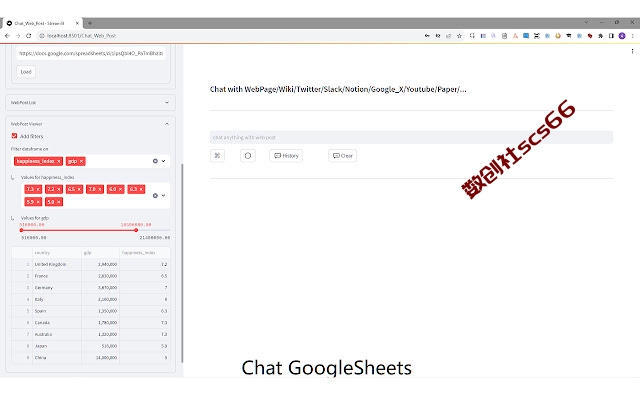Click the localhost address bar

click(229, 36)
